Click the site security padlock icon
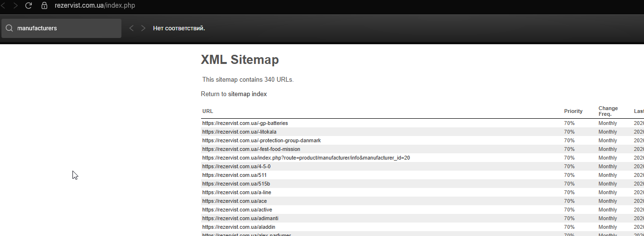Image resolution: width=644 pixels, height=236 pixels. pyautogui.click(x=45, y=6)
